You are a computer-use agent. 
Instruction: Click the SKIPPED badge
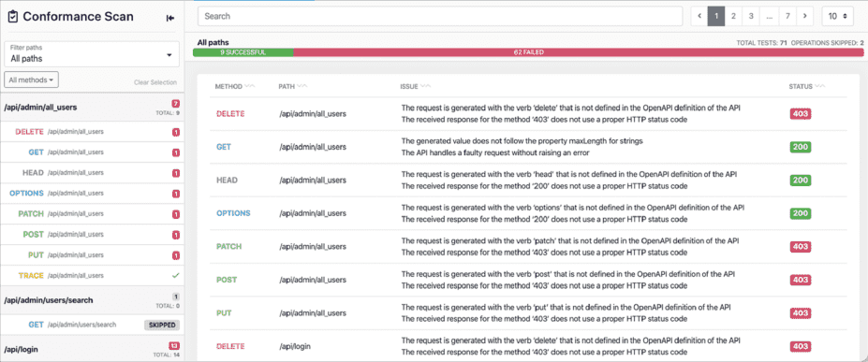pyautogui.click(x=162, y=325)
